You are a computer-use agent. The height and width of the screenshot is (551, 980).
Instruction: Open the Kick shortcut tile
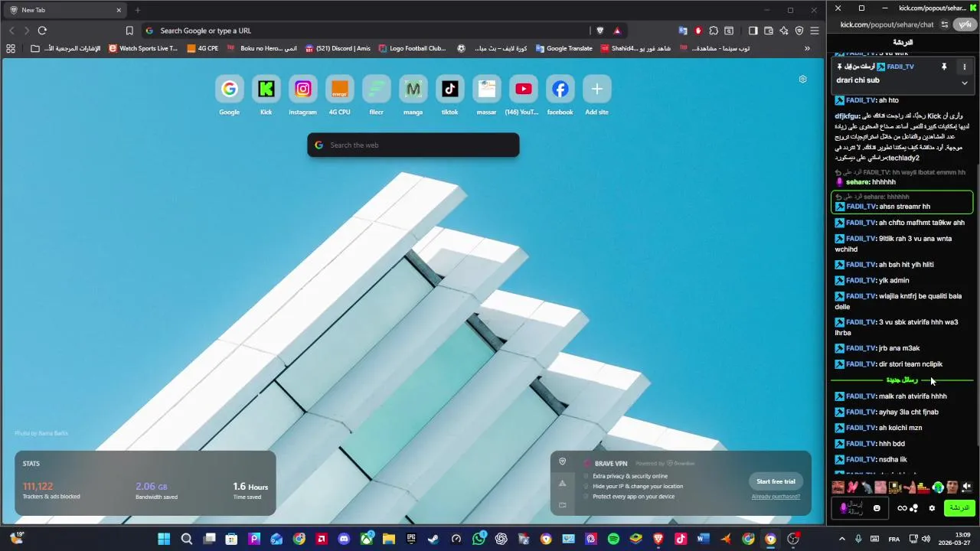[266, 90]
